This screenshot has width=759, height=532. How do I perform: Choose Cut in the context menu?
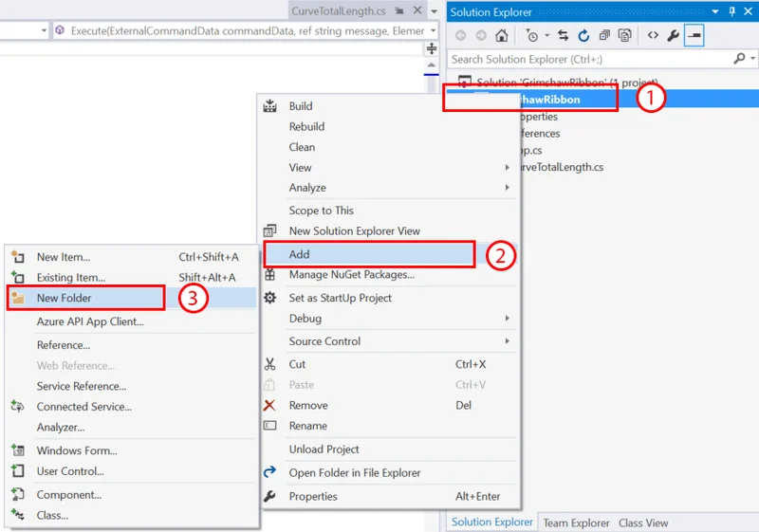point(391,364)
